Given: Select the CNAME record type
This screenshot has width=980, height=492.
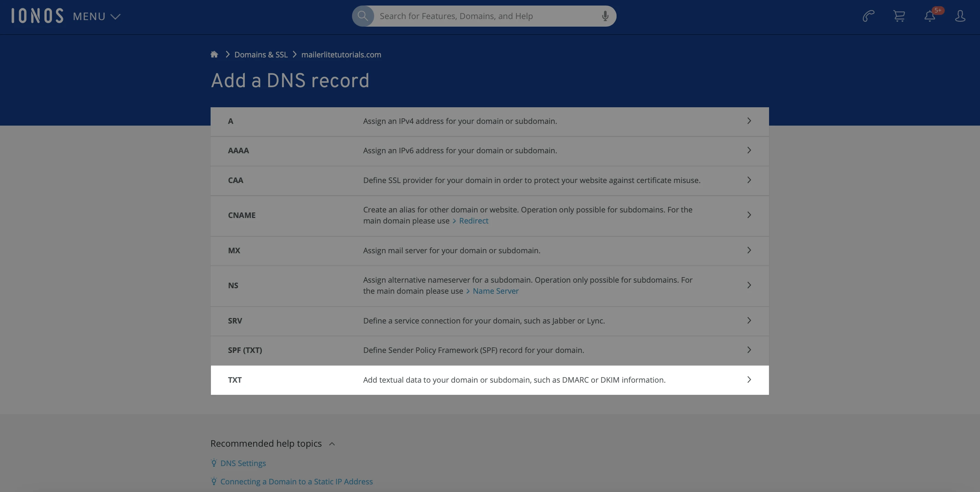Looking at the screenshot, I should pos(242,215).
